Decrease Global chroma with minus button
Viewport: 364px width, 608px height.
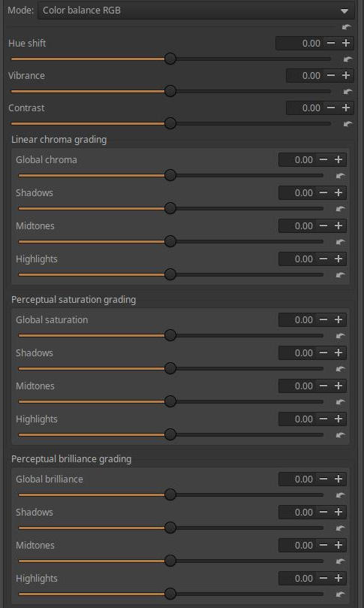point(323,160)
